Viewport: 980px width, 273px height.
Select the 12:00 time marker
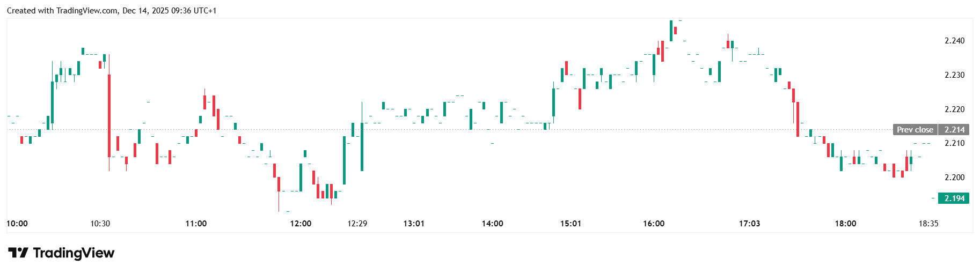coord(301,224)
